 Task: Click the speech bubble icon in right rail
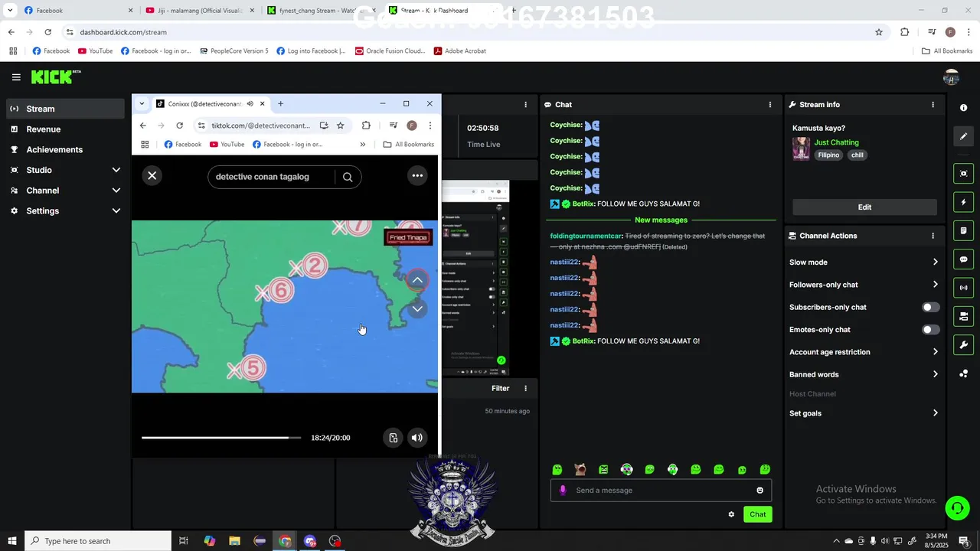963,259
